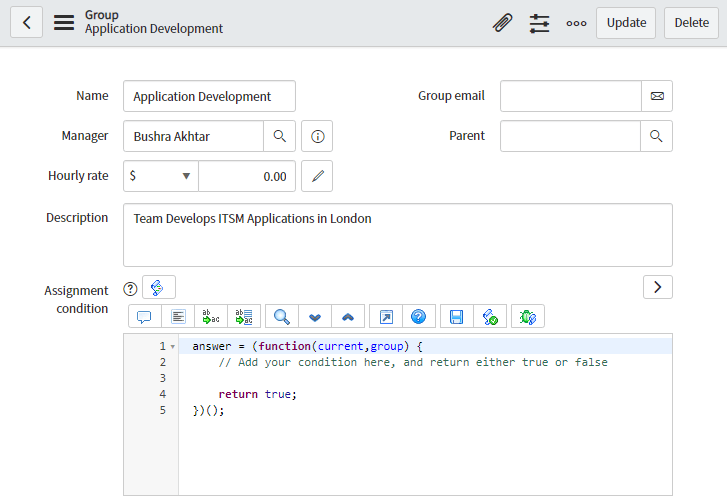Viewport: 727px width, 503px height.
Task: Click the 'Assignment condition' field label
Action: tap(76, 299)
